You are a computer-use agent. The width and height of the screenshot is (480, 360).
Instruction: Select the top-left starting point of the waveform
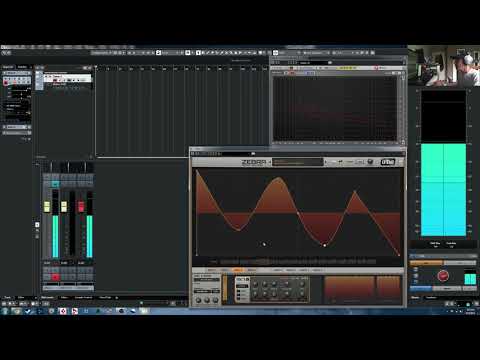click(x=197, y=171)
